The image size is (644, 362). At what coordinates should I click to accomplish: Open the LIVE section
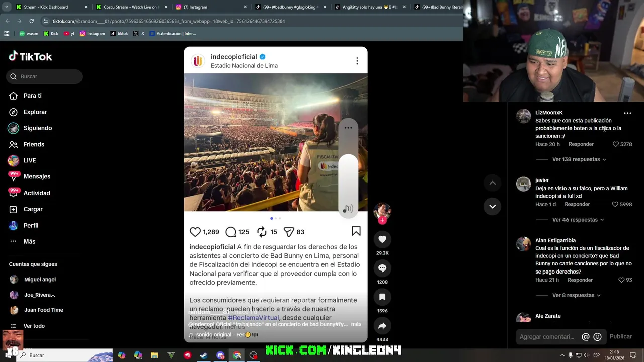tap(29, 160)
